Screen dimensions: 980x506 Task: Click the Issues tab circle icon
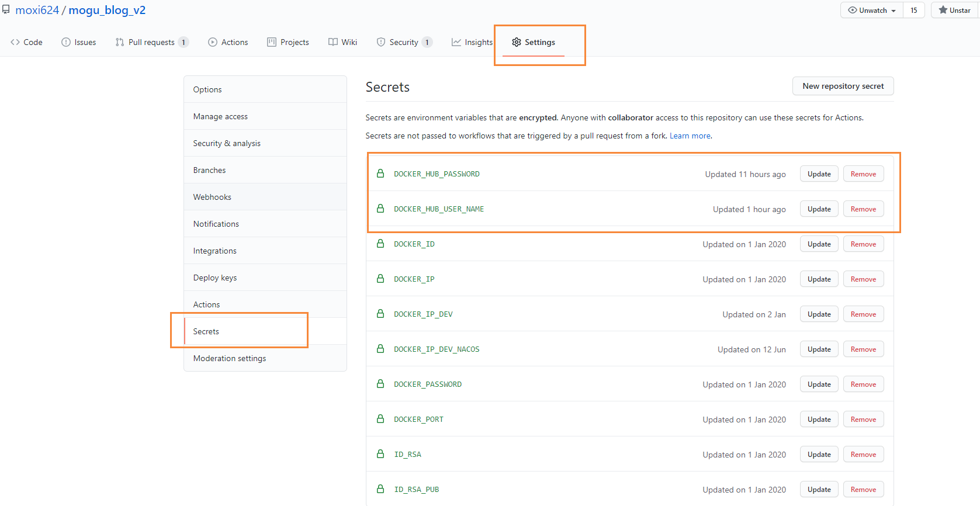(66, 42)
